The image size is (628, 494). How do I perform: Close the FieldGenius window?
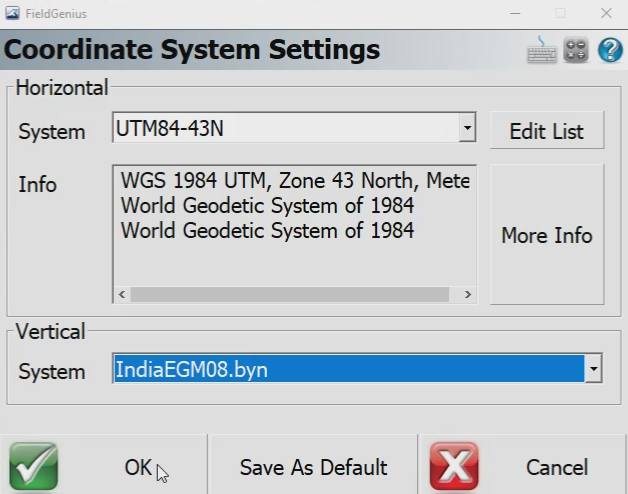[606, 13]
